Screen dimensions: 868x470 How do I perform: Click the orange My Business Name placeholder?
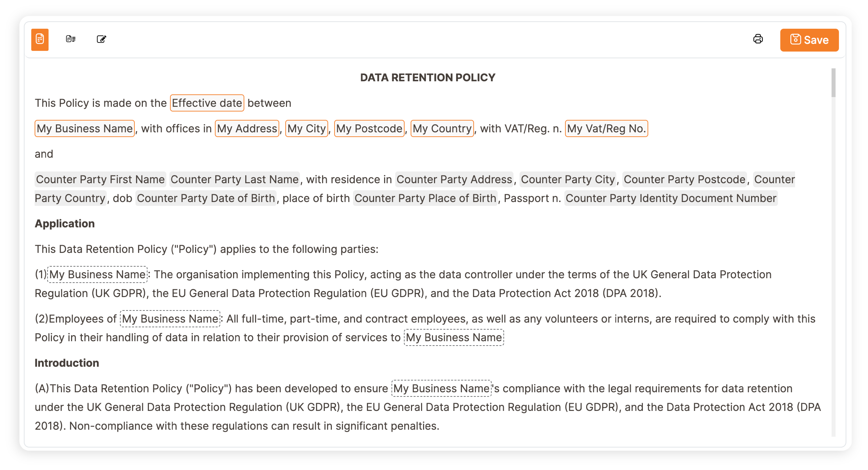point(85,129)
